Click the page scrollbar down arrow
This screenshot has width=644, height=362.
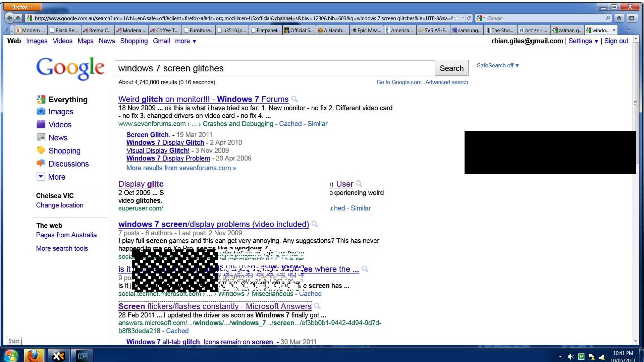coord(636,341)
